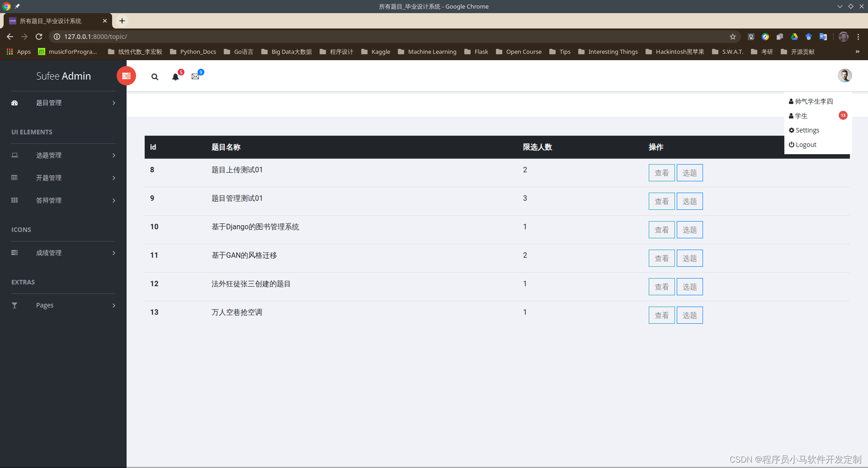Open the search magnifier in the top bar
868x468 pixels.
coord(155,77)
